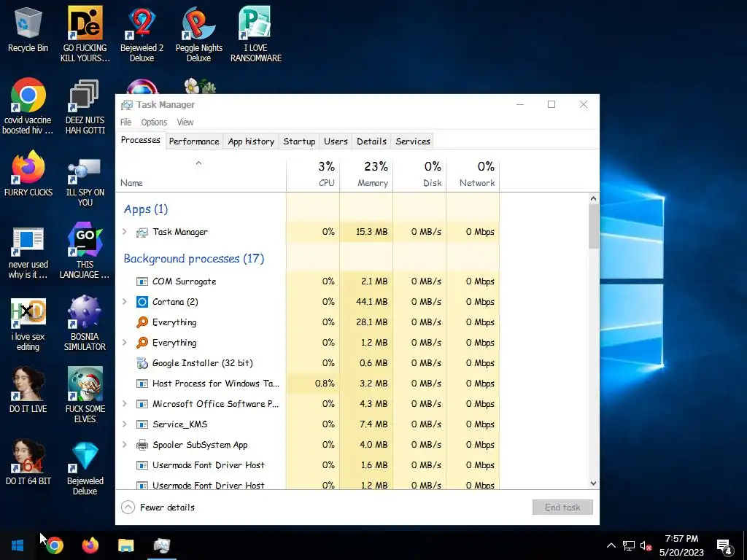Launch Chrome from the taskbar
Screen dimensions: 747x560
[x=54, y=545]
